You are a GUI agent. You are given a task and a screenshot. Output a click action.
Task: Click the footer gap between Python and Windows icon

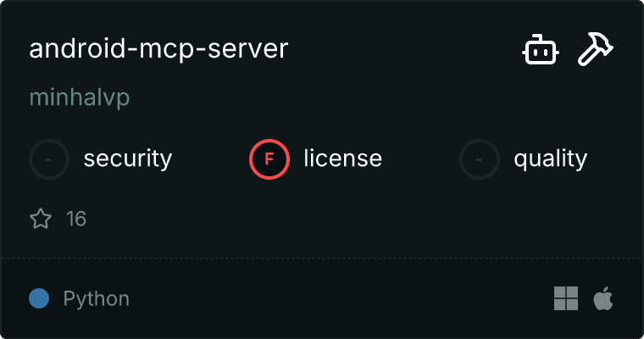point(339,298)
